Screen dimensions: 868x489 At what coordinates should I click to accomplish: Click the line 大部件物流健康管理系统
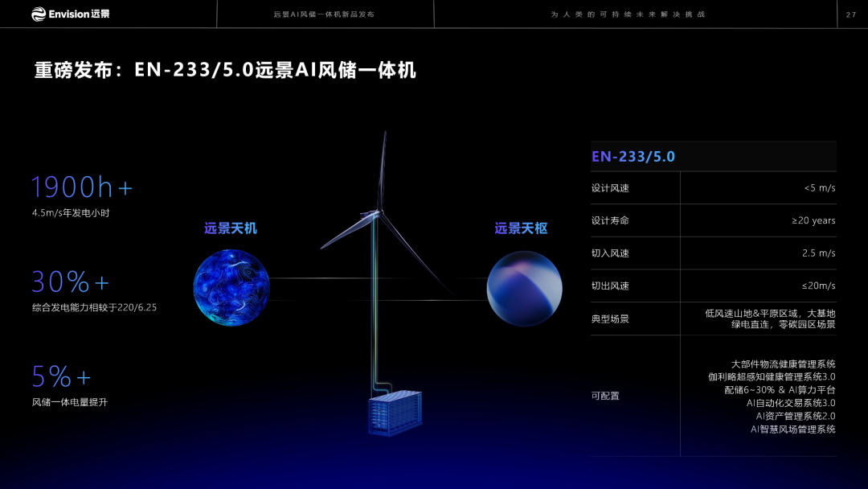(784, 364)
